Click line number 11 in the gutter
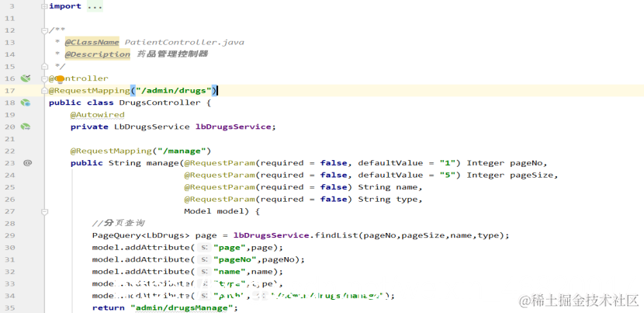Image resolution: width=644 pixels, height=313 pixels. (9, 18)
